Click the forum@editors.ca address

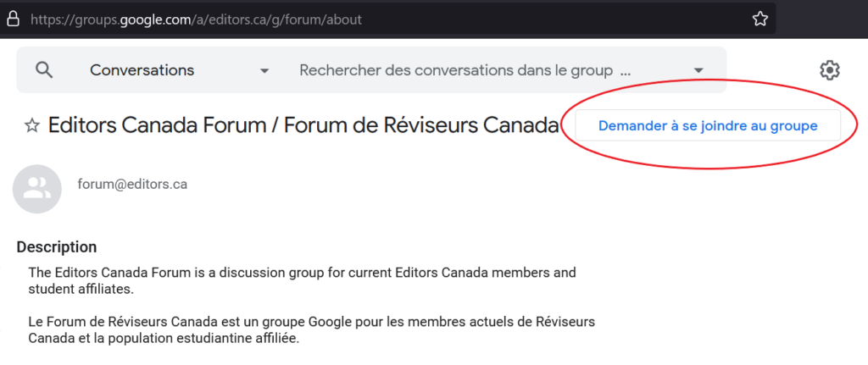[x=132, y=184]
